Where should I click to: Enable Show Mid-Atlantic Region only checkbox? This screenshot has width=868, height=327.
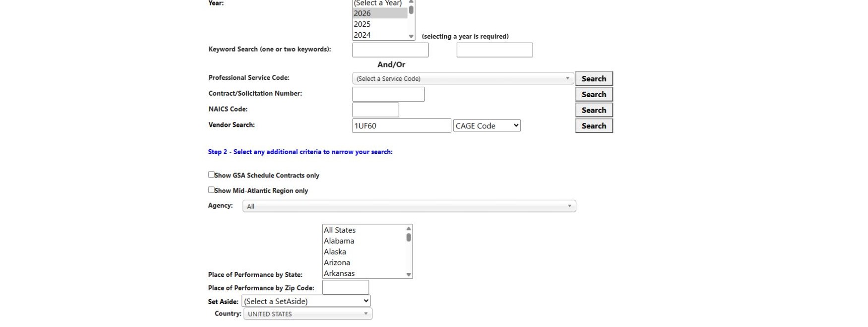pos(211,190)
